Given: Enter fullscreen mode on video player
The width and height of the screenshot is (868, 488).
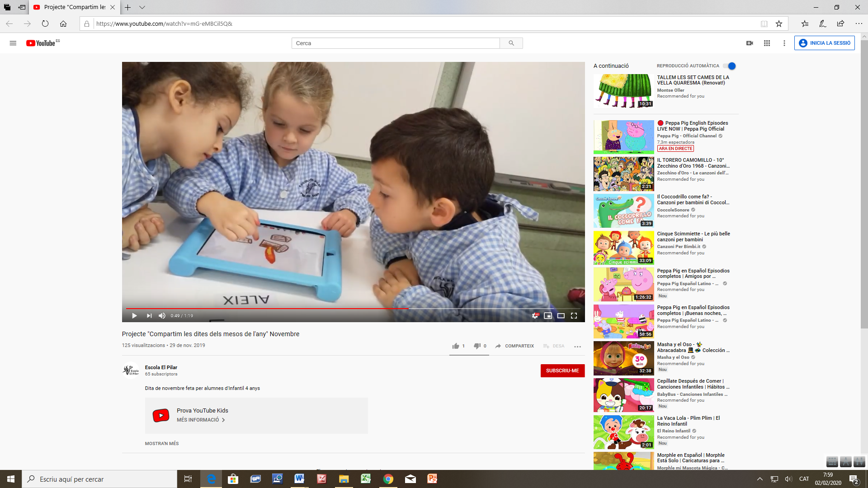Looking at the screenshot, I should click(574, 316).
